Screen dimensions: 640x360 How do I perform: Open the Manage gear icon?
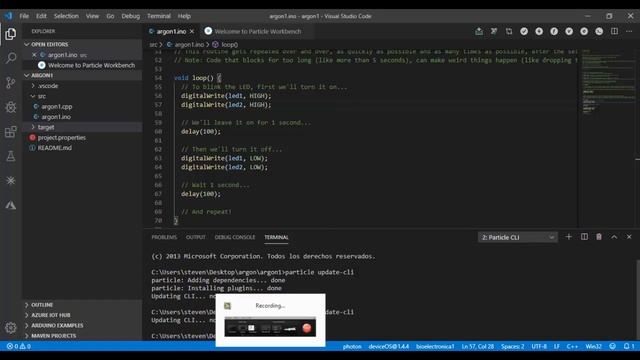[x=11, y=327]
